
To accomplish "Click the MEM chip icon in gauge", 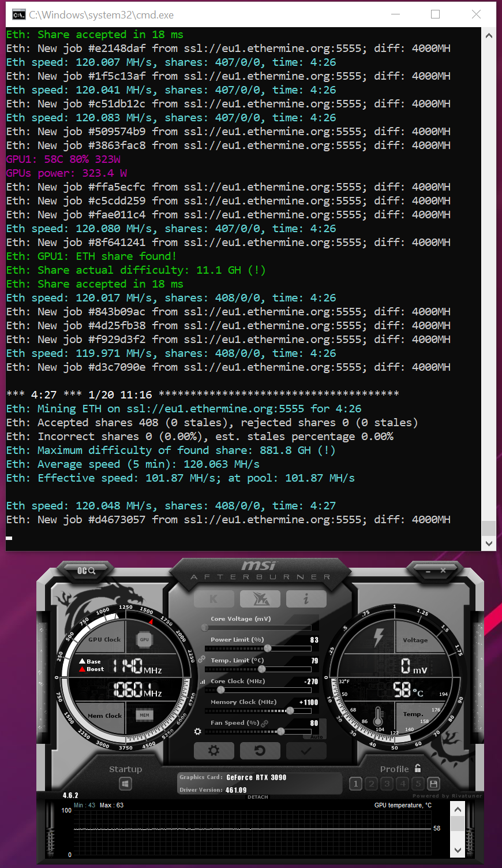I will pos(144,715).
